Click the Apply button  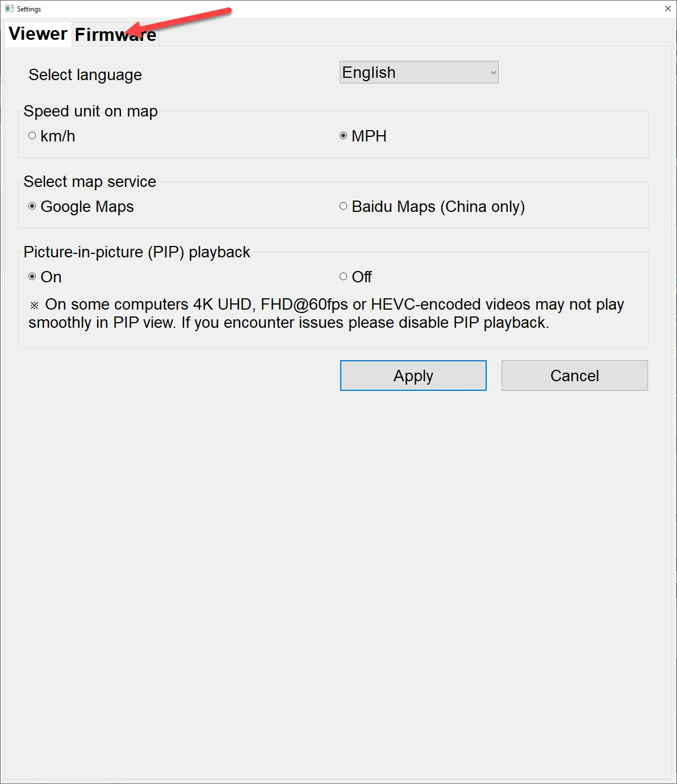pos(413,376)
